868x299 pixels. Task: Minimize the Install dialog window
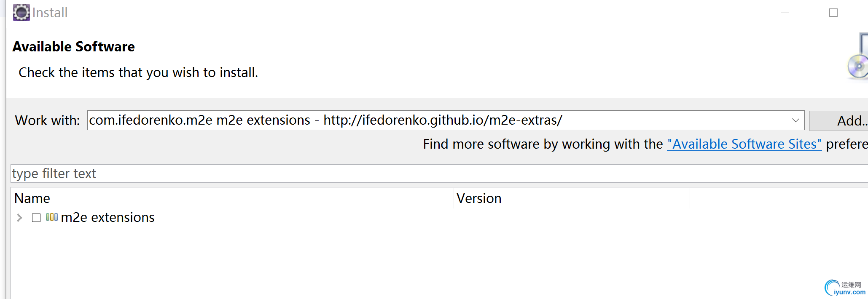[x=785, y=13]
